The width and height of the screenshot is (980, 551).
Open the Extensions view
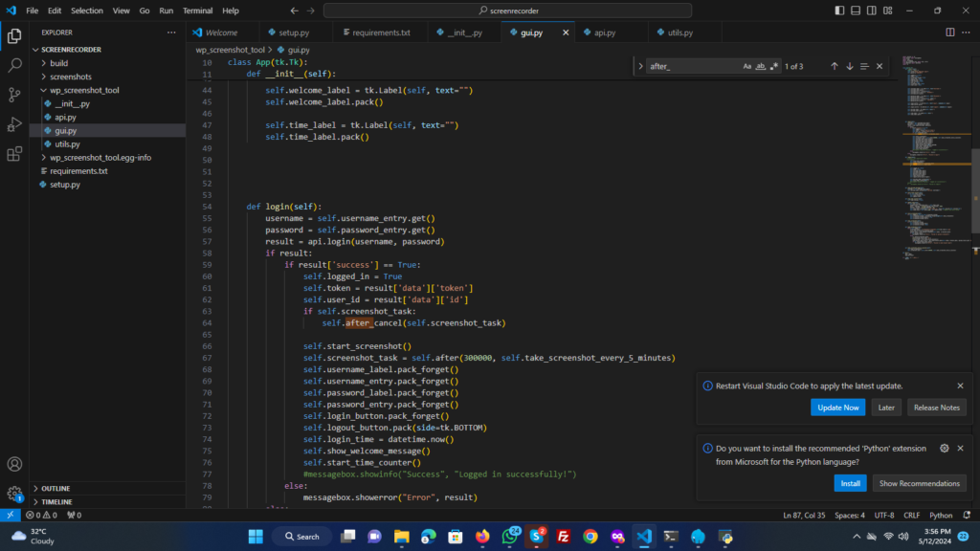[x=14, y=154]
